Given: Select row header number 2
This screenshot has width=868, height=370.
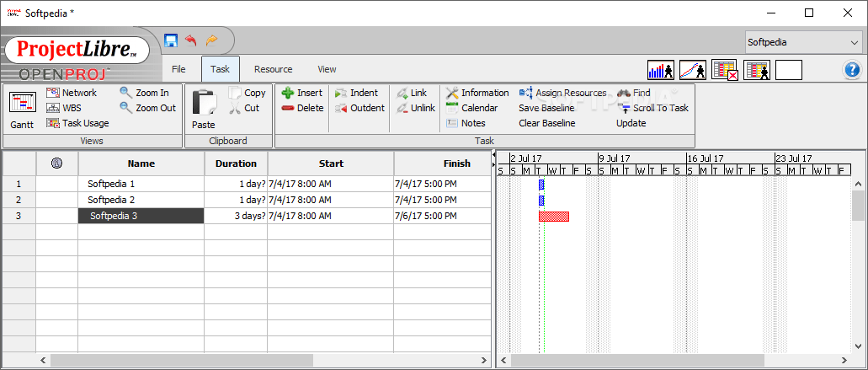Looking at the screenshot, I should tap(19, 200).
